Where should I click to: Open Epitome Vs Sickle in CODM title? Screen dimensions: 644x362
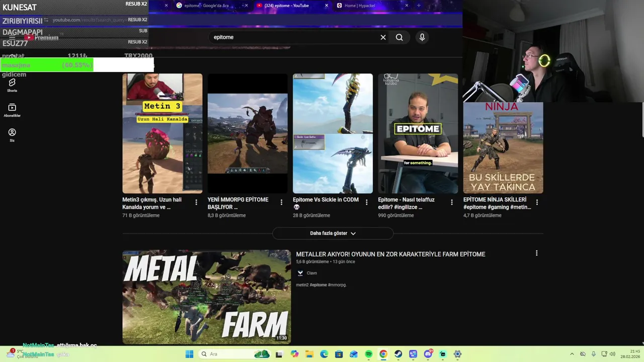coord(326,203)
